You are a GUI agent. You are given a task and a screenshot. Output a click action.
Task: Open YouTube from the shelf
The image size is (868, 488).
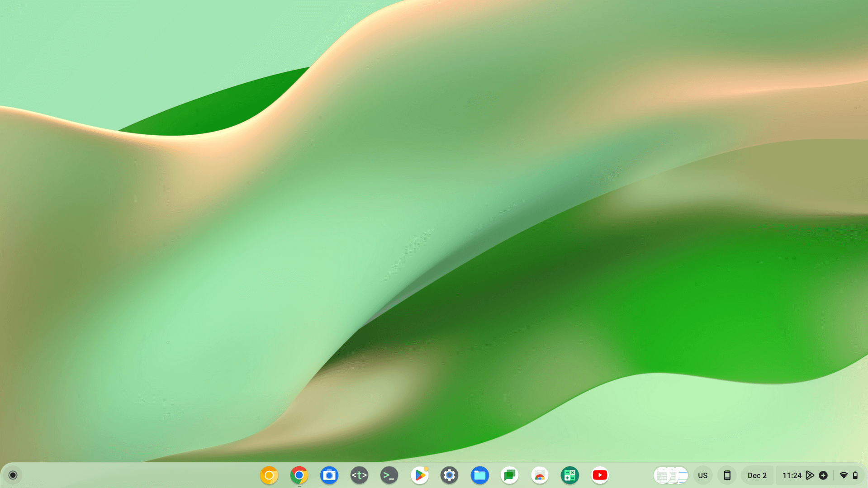click(600, 475)
